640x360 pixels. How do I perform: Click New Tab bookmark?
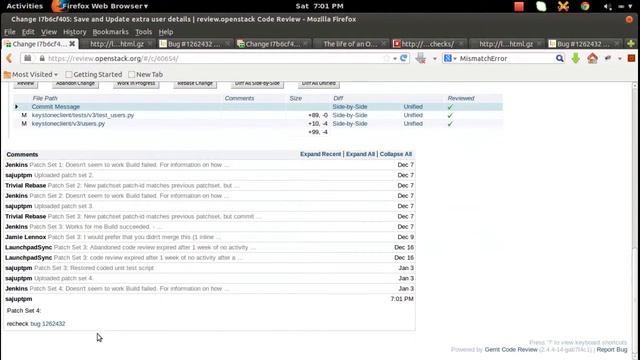[x=145, y=74]
